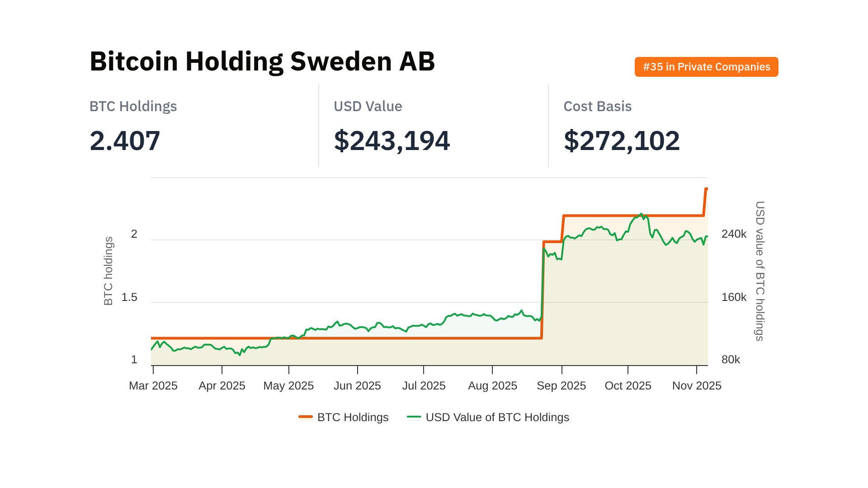Screen dimensions: 868x488
Task: Click the Aug 2025 axis label
Action: point(492,385)
